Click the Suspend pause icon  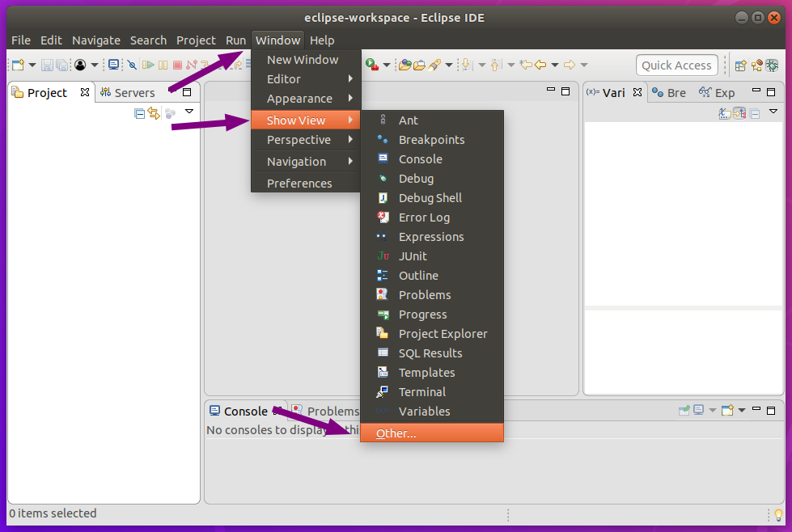[x=163, y=65]
